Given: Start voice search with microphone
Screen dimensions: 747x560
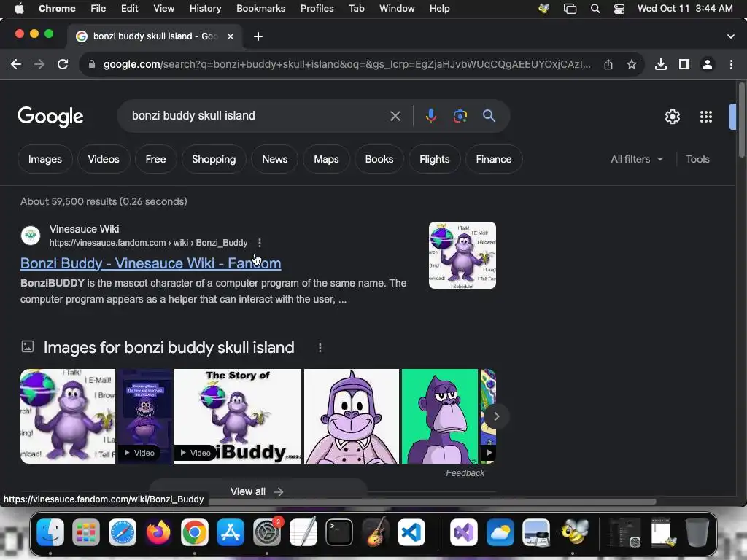Looking at the screenshot, I should pos(430,116).
